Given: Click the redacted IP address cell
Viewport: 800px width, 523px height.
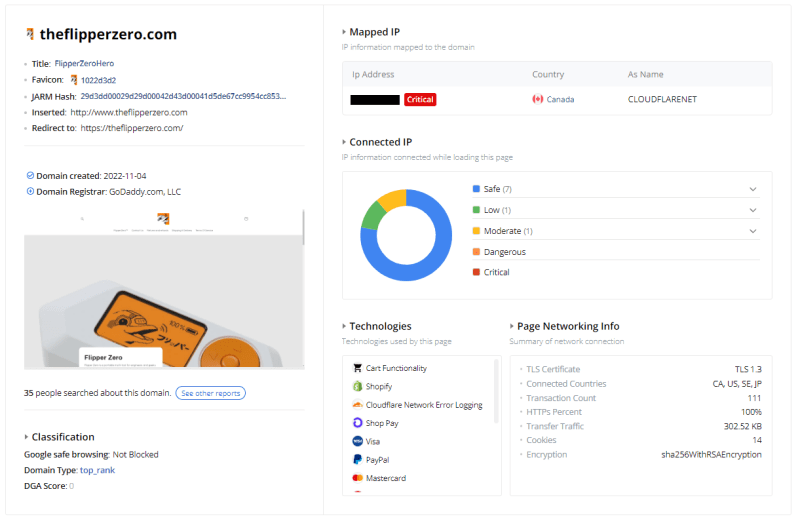Looking at the screenshot, I should tap(375, 99).
